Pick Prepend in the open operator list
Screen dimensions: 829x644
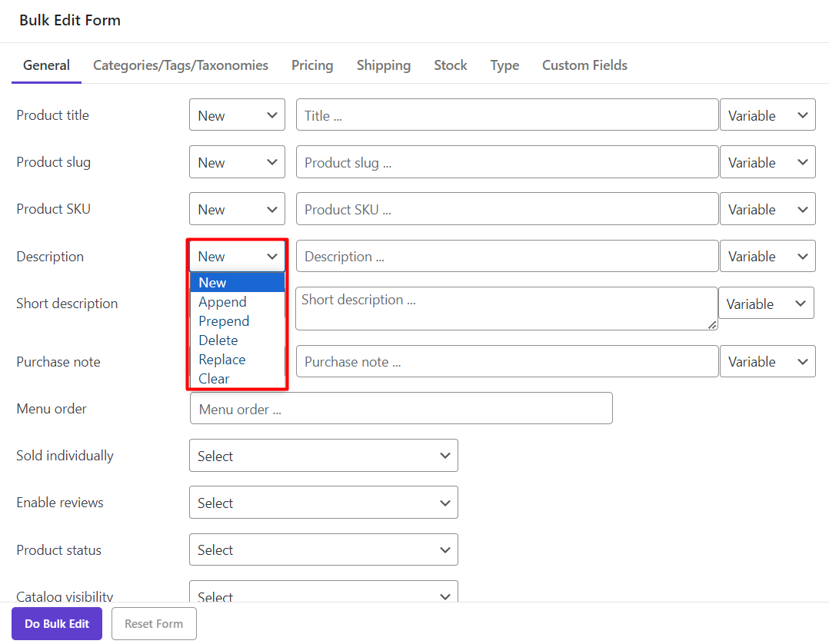click(x=224, y=321)
